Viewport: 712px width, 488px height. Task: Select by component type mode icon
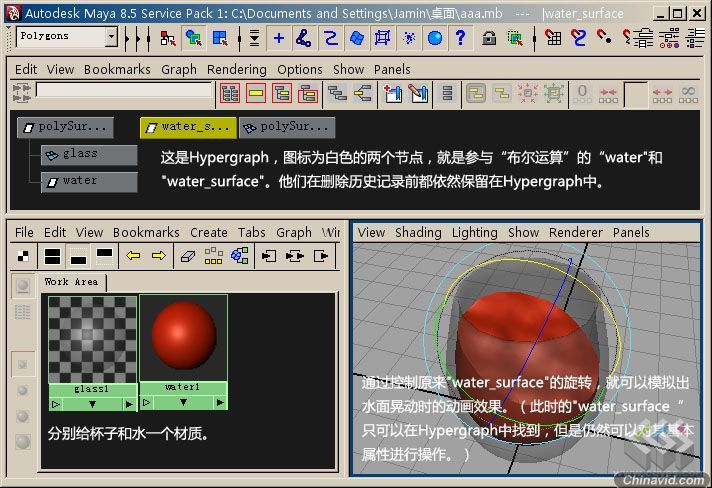click(220, 38)
